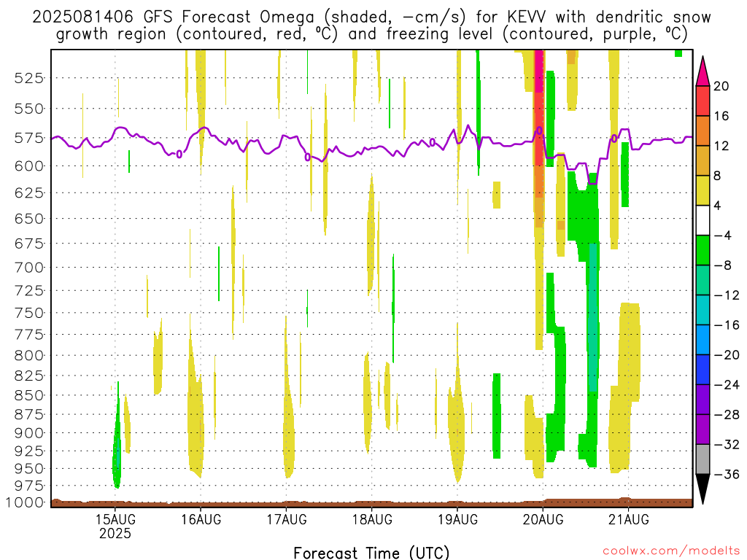Screen dimensions: 747x560
Task: Click the freezing-level 0 label near 17AUG
Action: (308, 157)
